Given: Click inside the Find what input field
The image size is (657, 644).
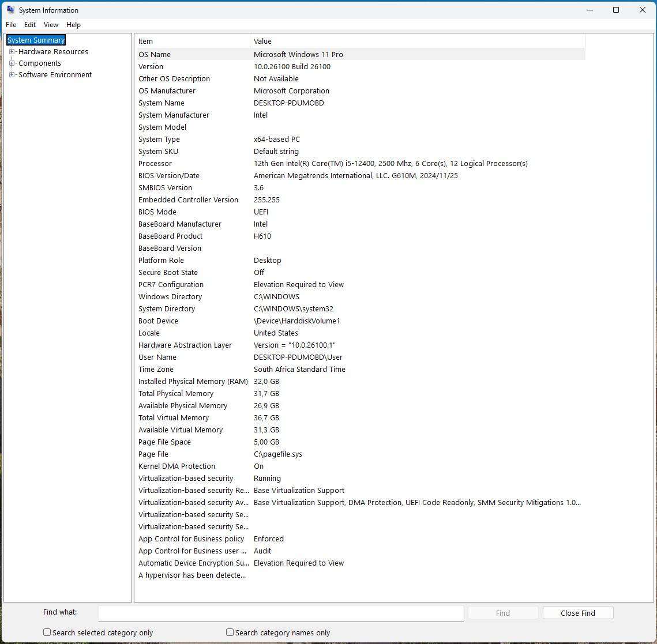Looking at the screenshot, I should [281, 613].
